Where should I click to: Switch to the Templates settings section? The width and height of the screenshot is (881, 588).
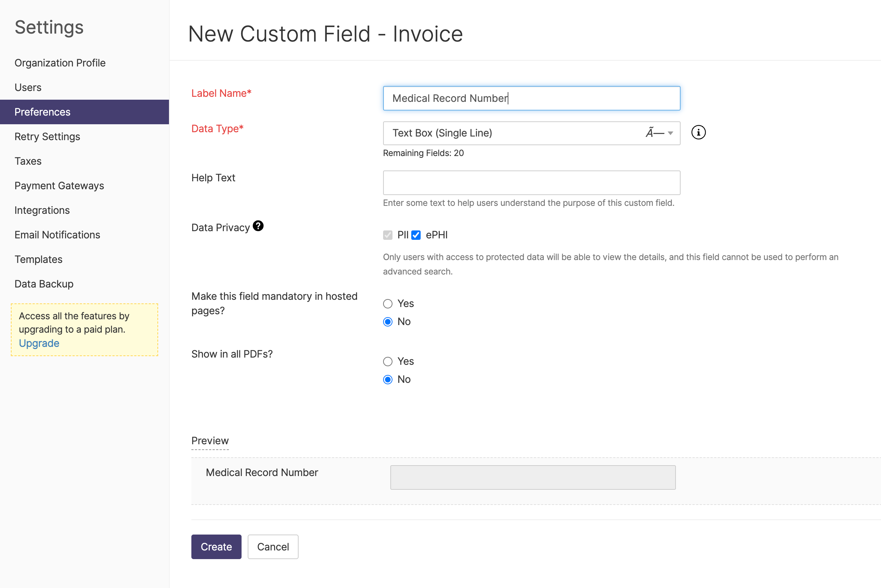click(x=38, y=259)
